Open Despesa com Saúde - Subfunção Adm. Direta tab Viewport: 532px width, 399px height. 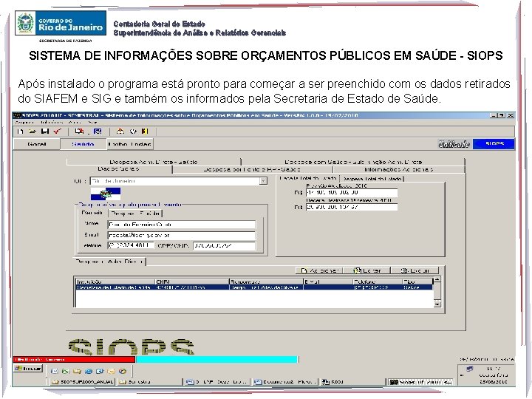[353, 162]
